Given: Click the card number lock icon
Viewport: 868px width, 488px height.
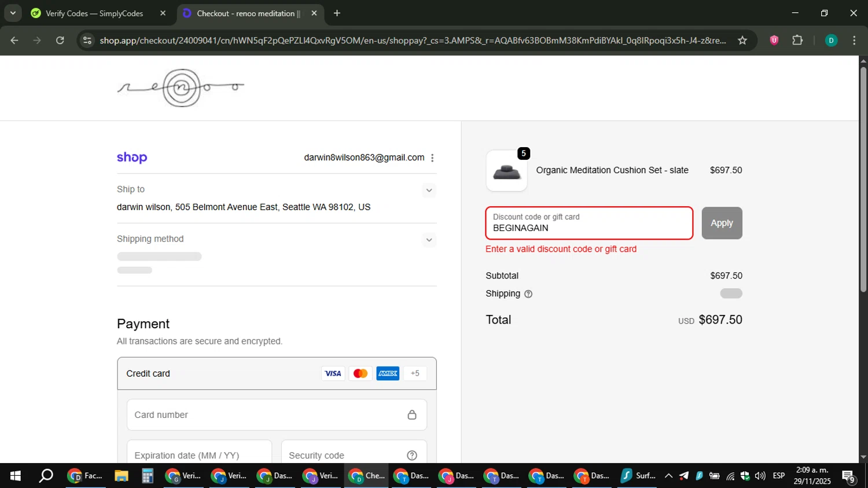Looking at the screenshot, I should point(412,414).
